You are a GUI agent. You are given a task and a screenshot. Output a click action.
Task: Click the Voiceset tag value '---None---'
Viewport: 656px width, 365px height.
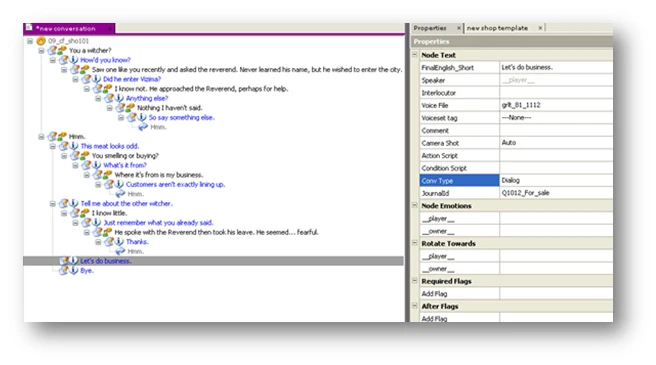[516, 118]
